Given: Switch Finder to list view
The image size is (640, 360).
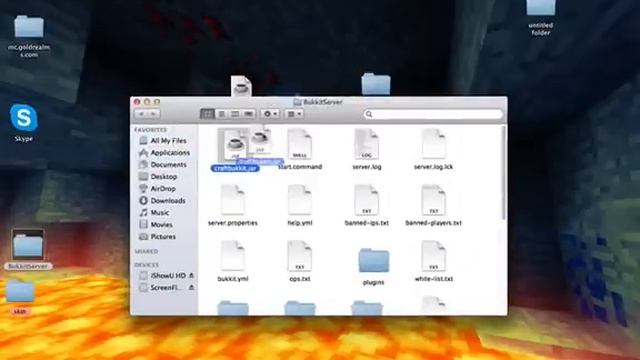Looking at the screenshot, I should (x=221, y=114).
